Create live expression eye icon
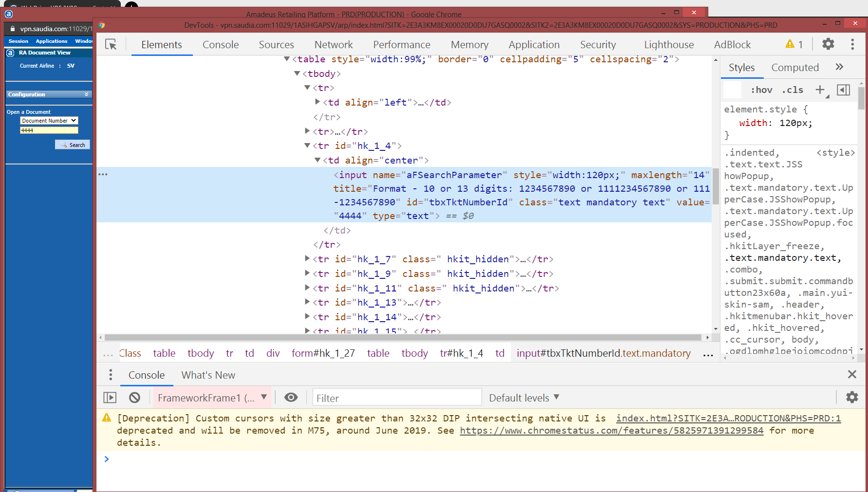 (291, 398)
